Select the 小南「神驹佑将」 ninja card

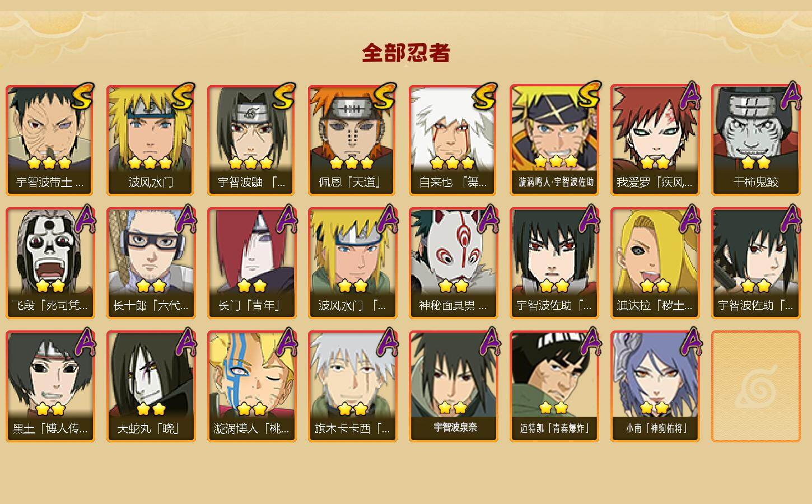pyautogui.click(x=655, y=386)
